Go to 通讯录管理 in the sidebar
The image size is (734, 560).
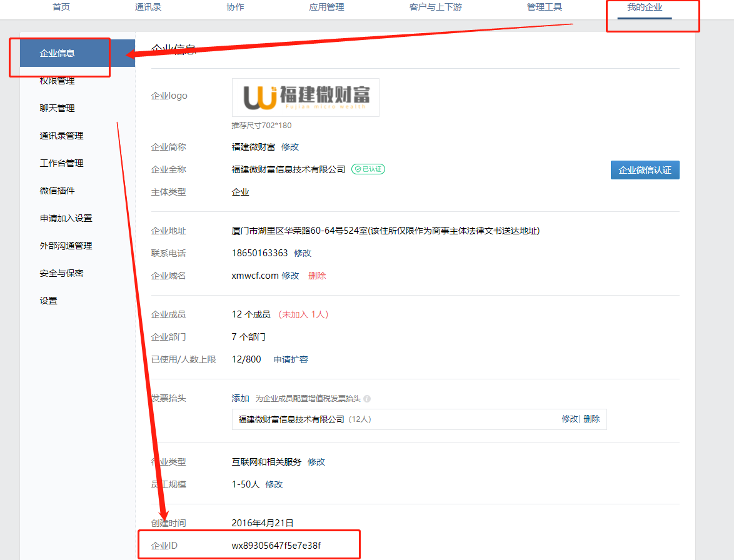pos(61,136)
